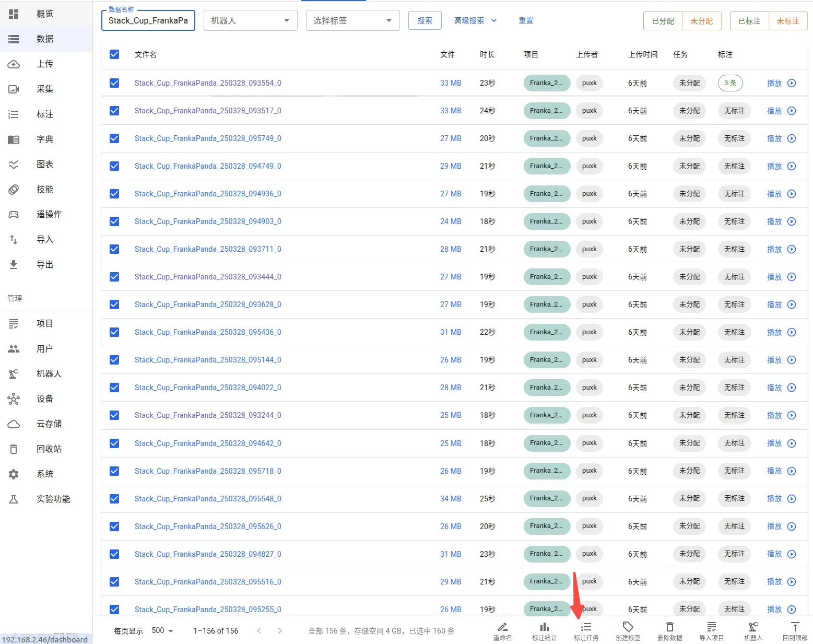Screen dimensions: 813x644
Task: Click the 搜索 button
Action: 425,20
